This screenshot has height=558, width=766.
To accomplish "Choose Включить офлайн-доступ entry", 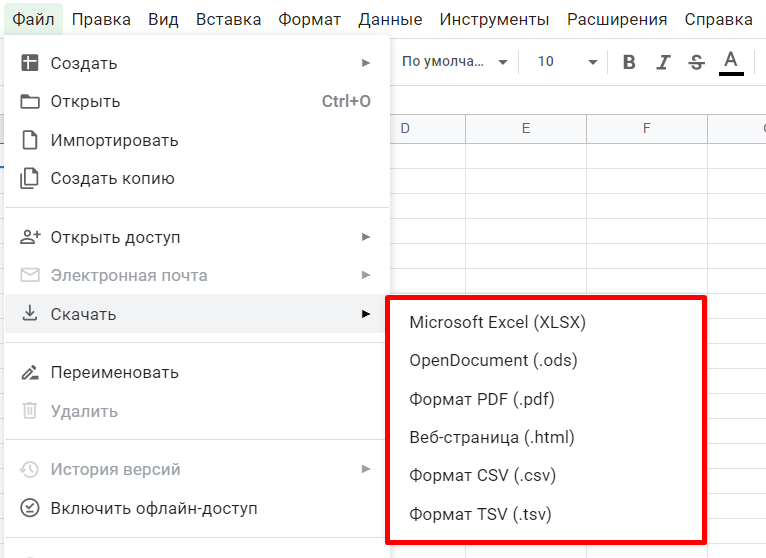I will click(197, 508).
